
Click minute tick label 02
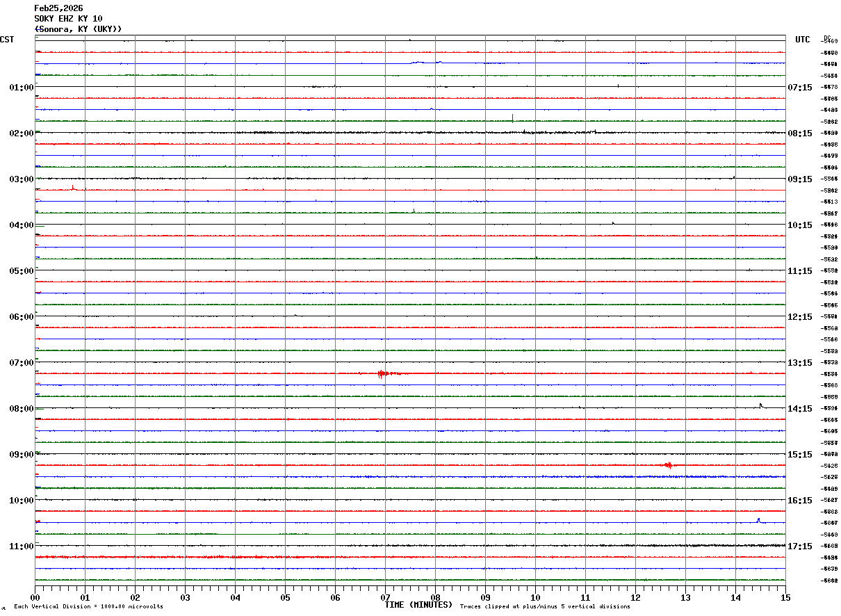coord(135,597)
